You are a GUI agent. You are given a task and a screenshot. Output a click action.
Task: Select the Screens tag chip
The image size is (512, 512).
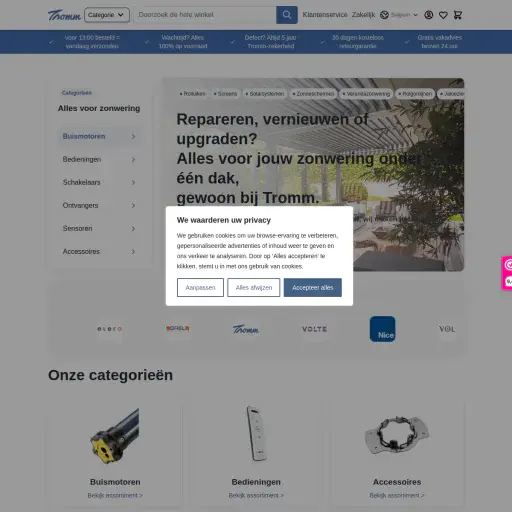pyautogui.click(x=225, y=94)
